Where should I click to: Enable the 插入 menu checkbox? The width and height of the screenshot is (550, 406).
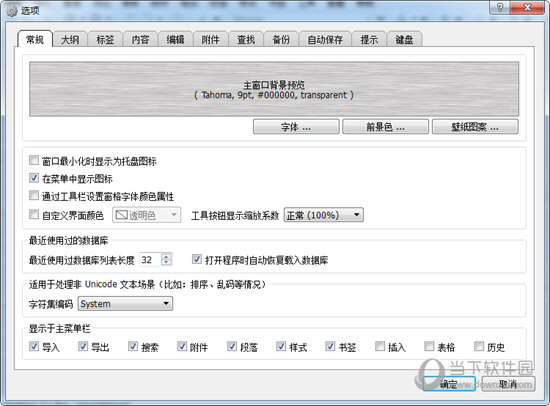(380, 346)
